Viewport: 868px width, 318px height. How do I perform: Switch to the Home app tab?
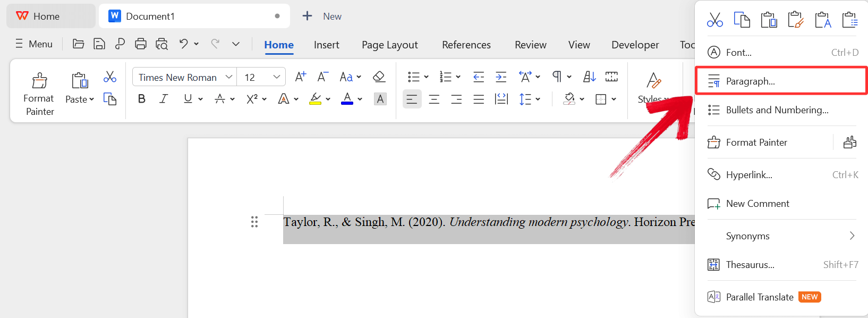[x=50, y=16]
